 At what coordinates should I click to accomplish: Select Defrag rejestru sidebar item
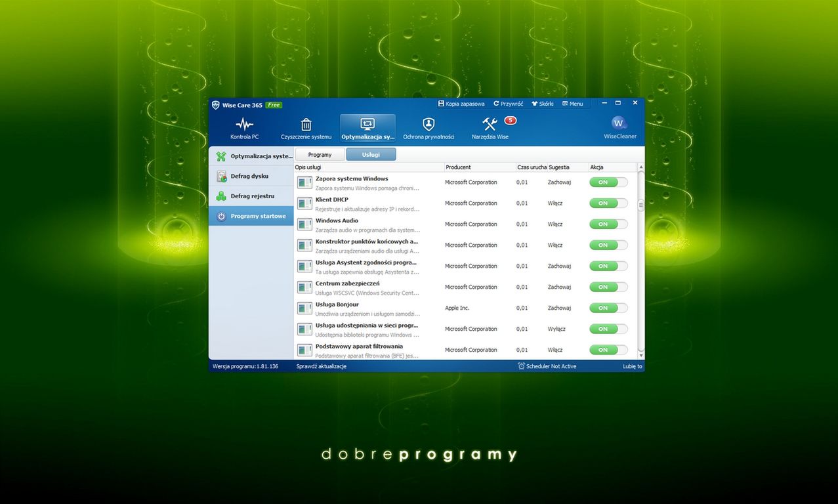click(x=251, y=196)
